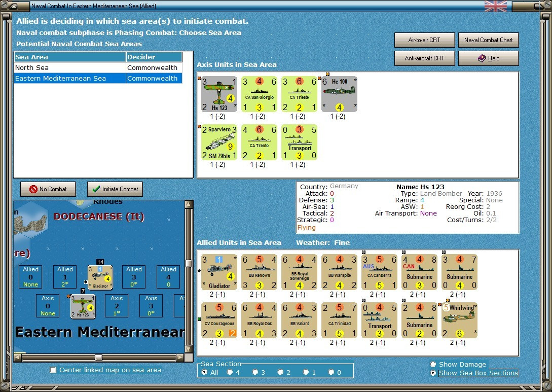Select the Sparviero SM.79bis bomber counter

click(x=219, y=142)
